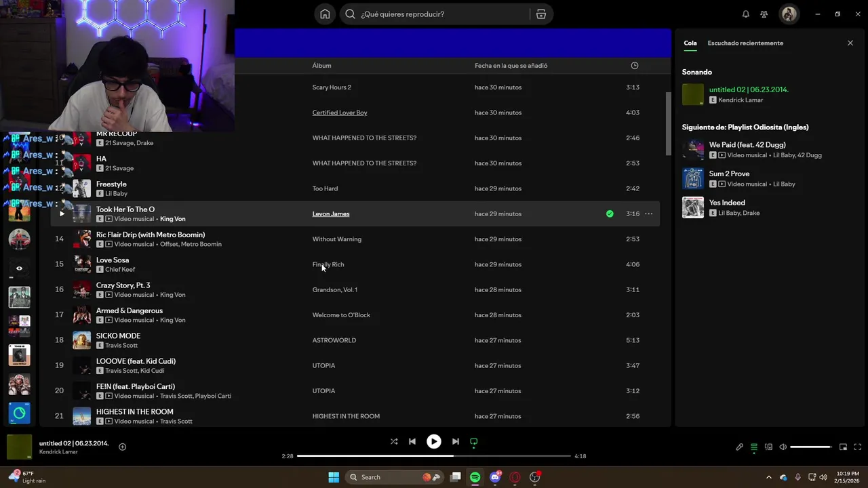868x488 pixels.
Task: Select Sum 2 Prove in the queue
Action: [x=729, y=174]
